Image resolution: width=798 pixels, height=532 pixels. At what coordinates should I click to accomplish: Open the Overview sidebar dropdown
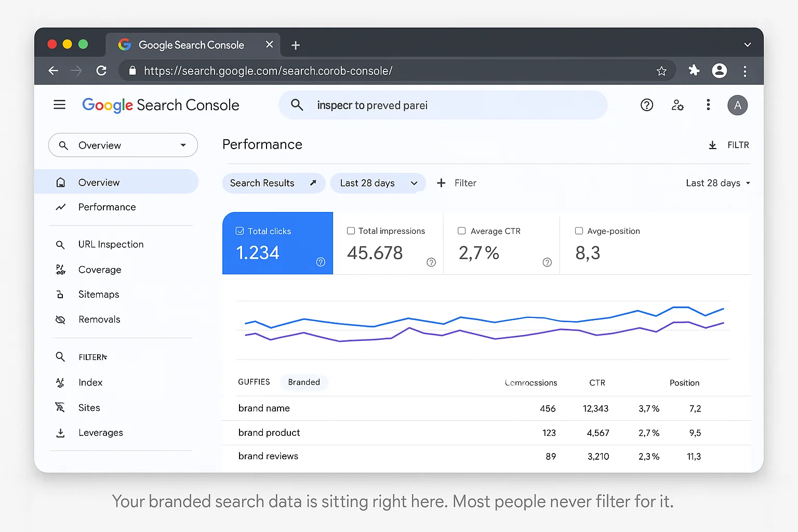183,145
